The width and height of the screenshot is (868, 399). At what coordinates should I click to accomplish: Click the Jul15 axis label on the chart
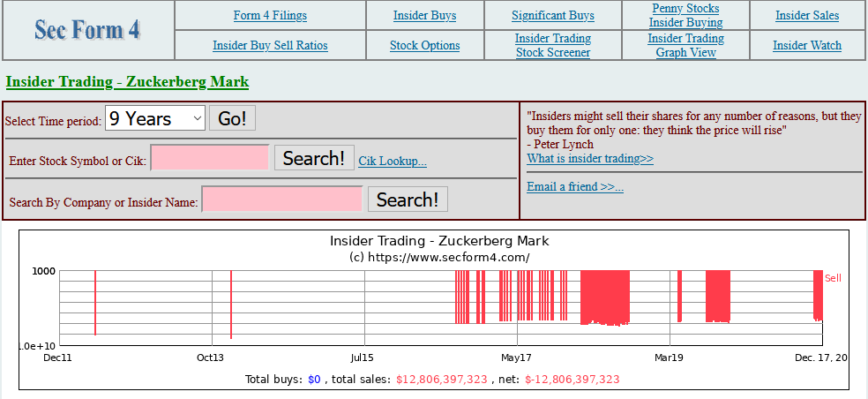click(x=363, y=358)
